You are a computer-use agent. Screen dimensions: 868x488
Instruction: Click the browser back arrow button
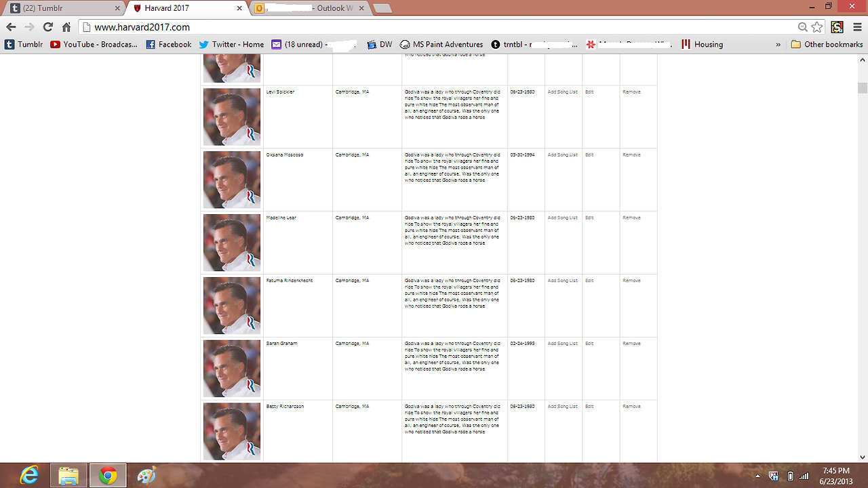click(x=11, y=27)
